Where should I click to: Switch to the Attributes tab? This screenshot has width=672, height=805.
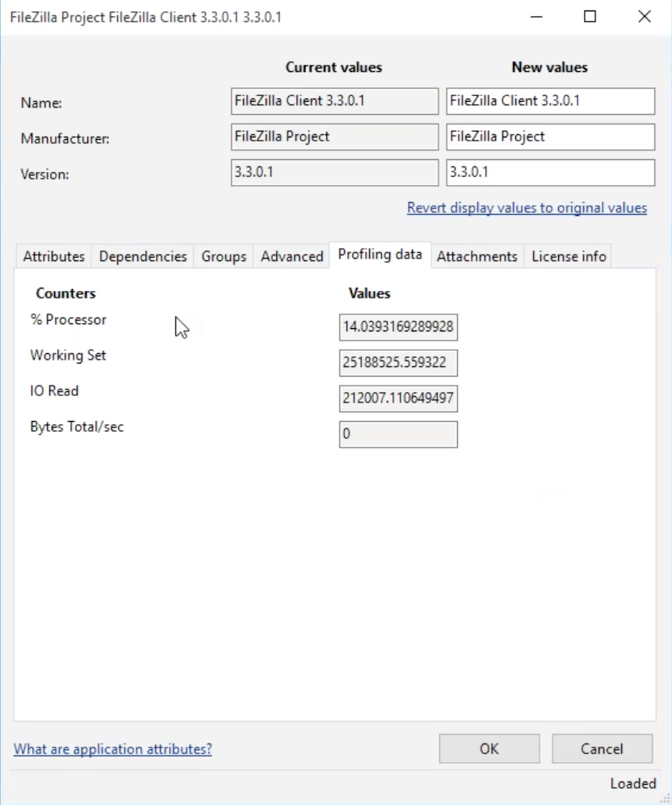pos(54,256)
